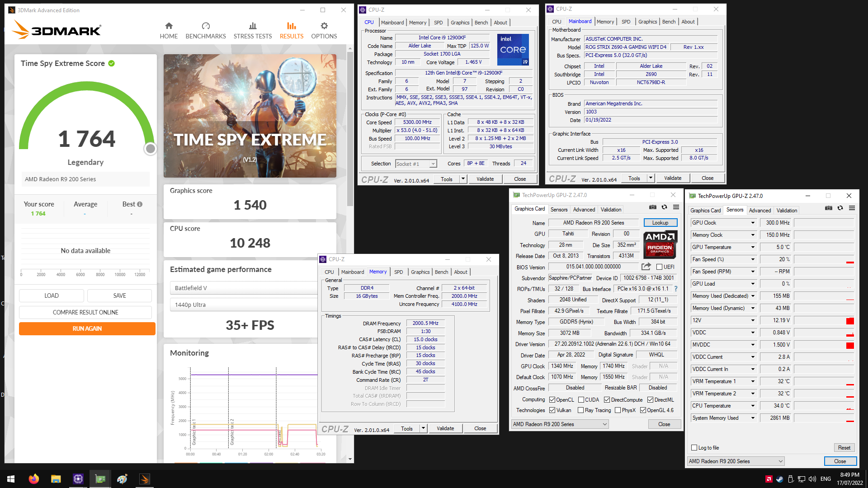Open the RESULTS section in 3DMark
Image resolution: width=868 pixels, height=488 pixels.
(292, 31)
